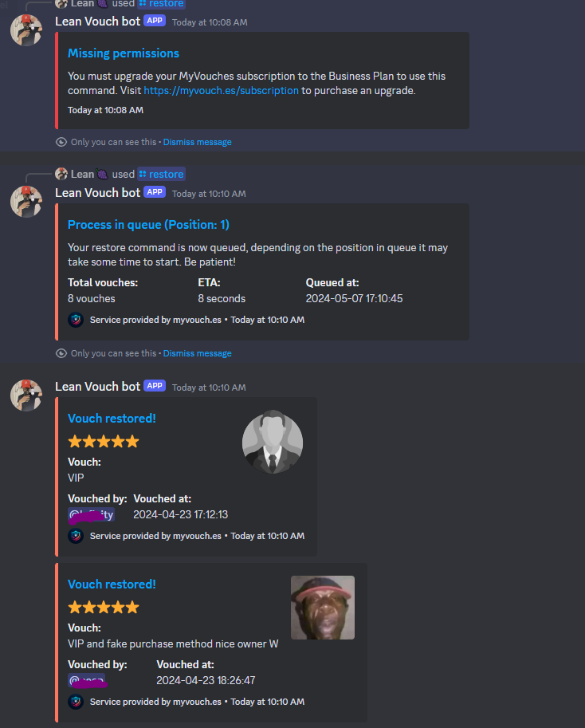Viewport: 585px width, 728px height.
Task: Open the myvouch.es/subscription link
Action: [221, 91]
